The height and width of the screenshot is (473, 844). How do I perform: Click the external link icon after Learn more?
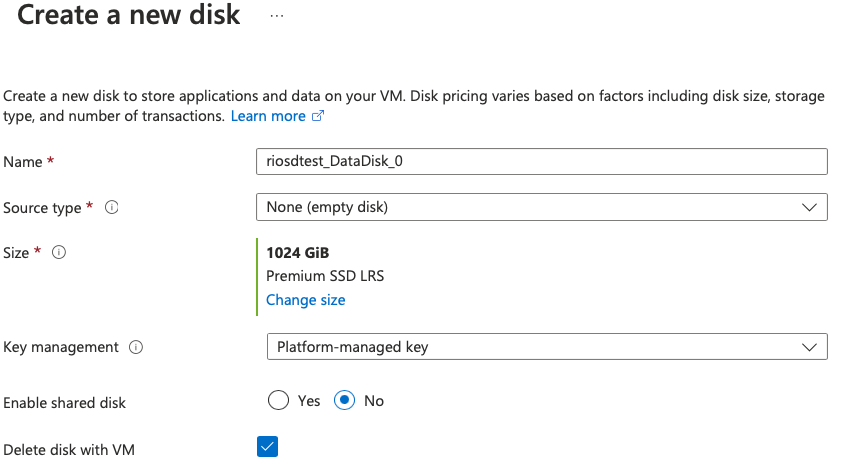(319, 117)
